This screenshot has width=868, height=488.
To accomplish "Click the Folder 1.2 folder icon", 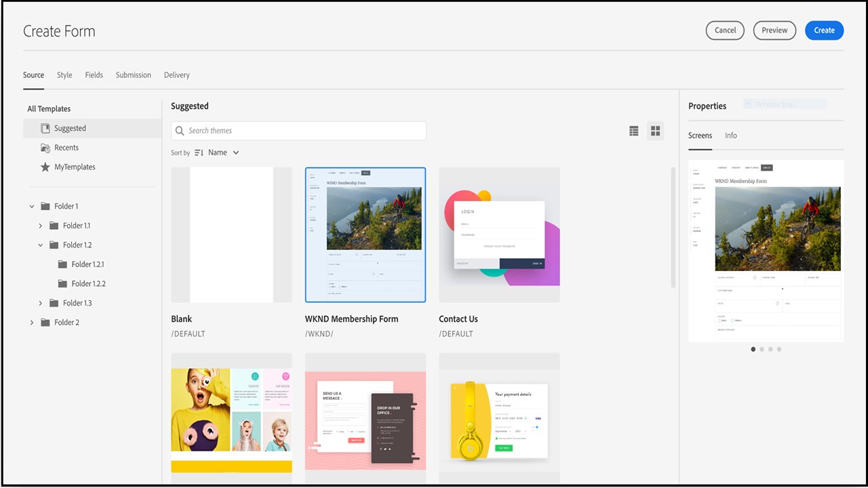I will point(54,245).
